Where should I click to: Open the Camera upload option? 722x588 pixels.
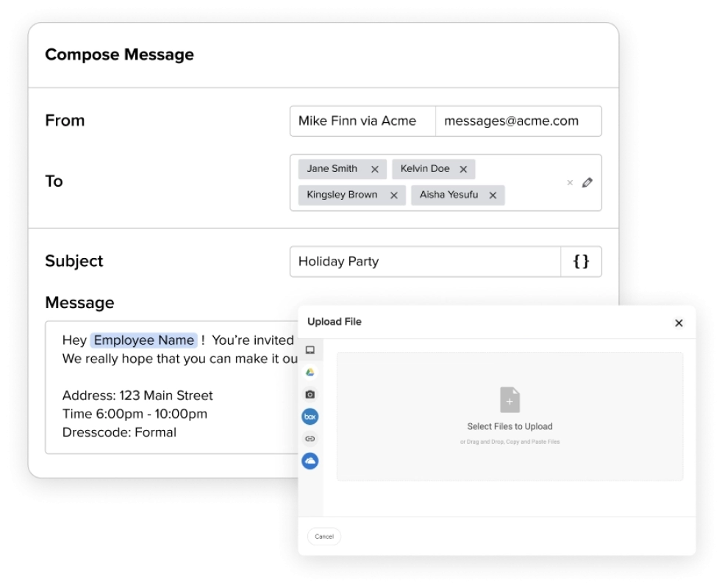click(310, 394)
